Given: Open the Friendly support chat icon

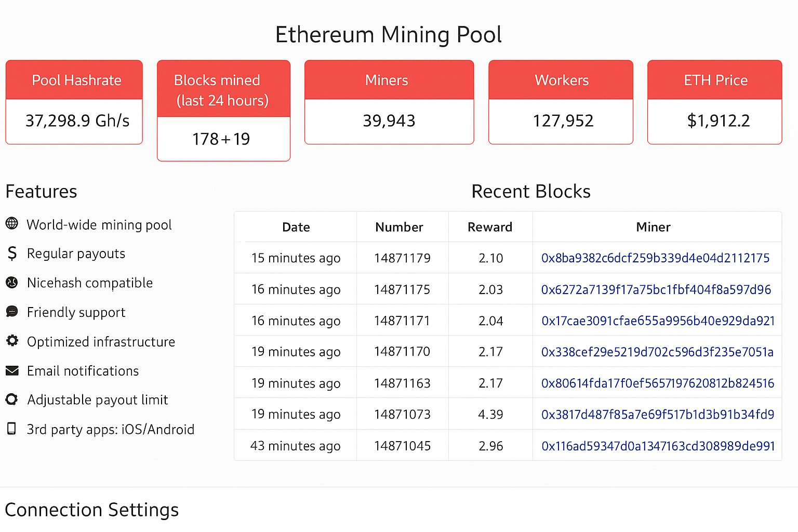Looking at the screenshot, I should tap(11, 312).
